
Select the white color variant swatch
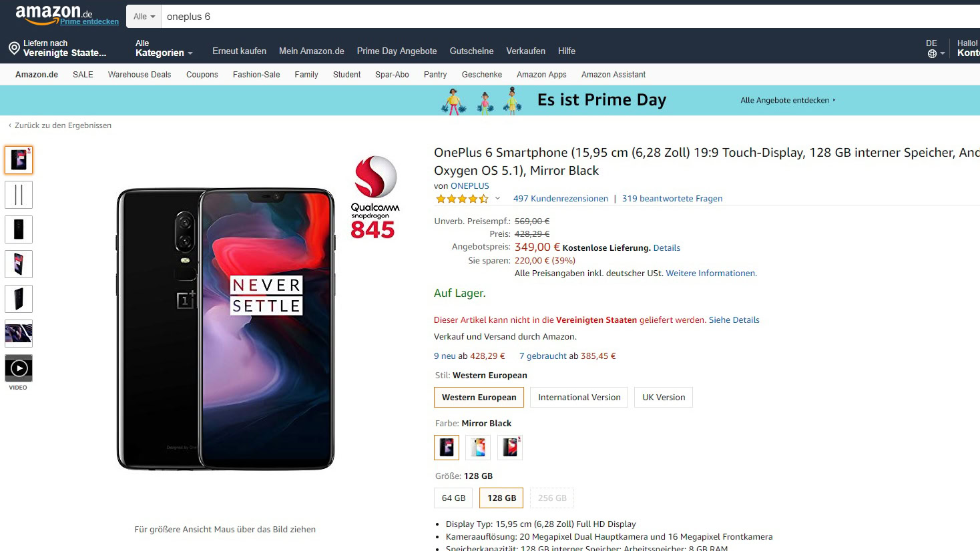478,447
